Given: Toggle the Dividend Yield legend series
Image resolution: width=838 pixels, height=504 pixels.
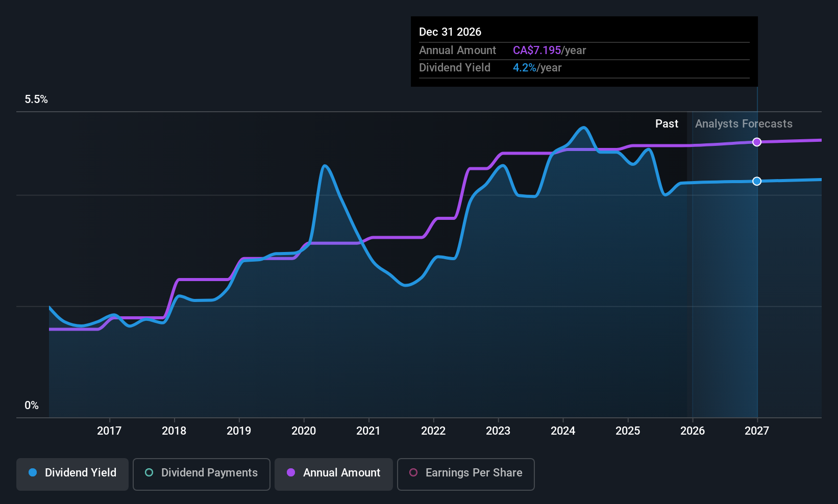Looking at the screenshot, I should click(x=72, y=473).
